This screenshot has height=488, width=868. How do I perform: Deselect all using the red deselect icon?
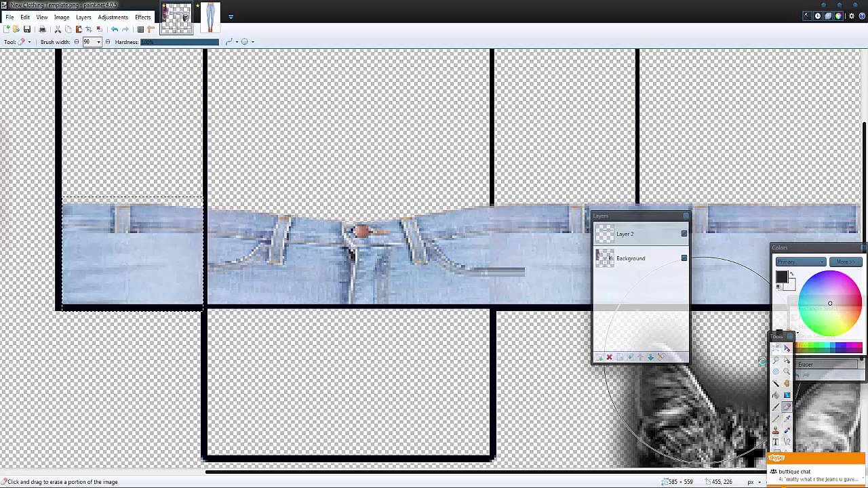(99, 29)
